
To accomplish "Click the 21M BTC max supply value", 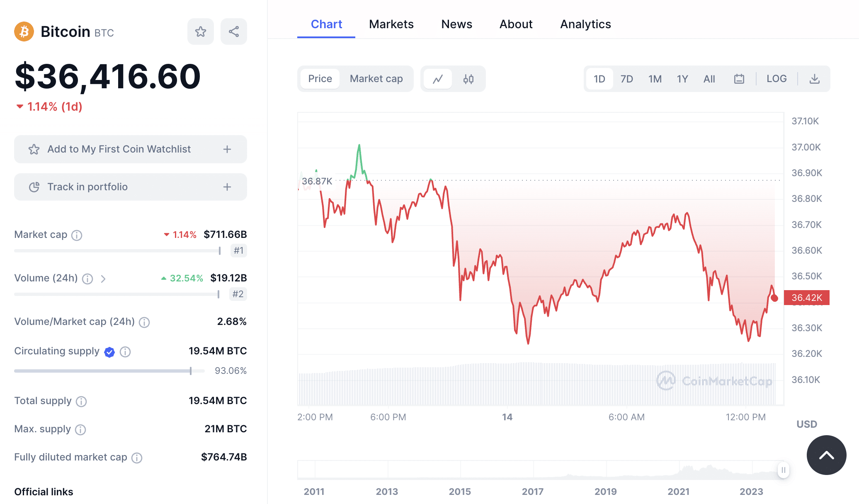I will [226, 429].
